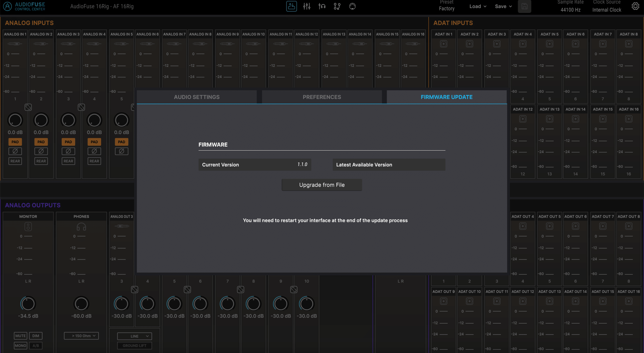Open the MIDI connector view icon
The image size is (644, 353).
352,6
